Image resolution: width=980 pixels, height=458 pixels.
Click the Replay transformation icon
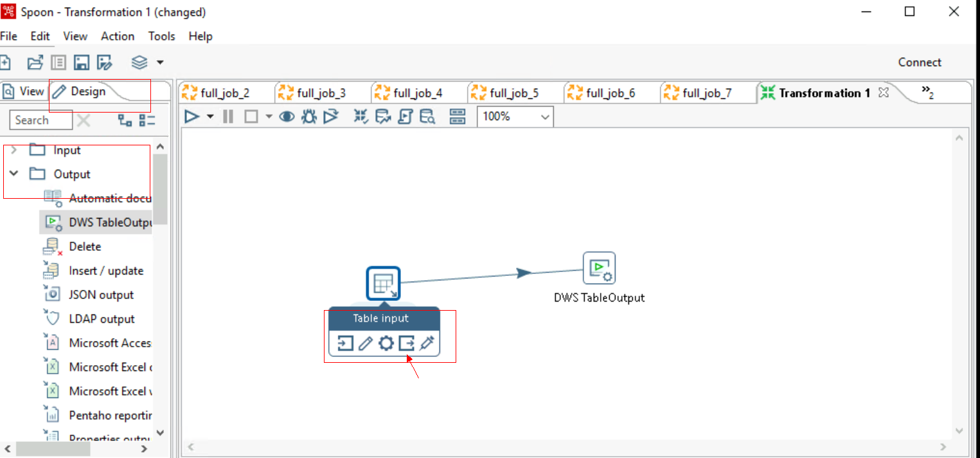(330, 116)
